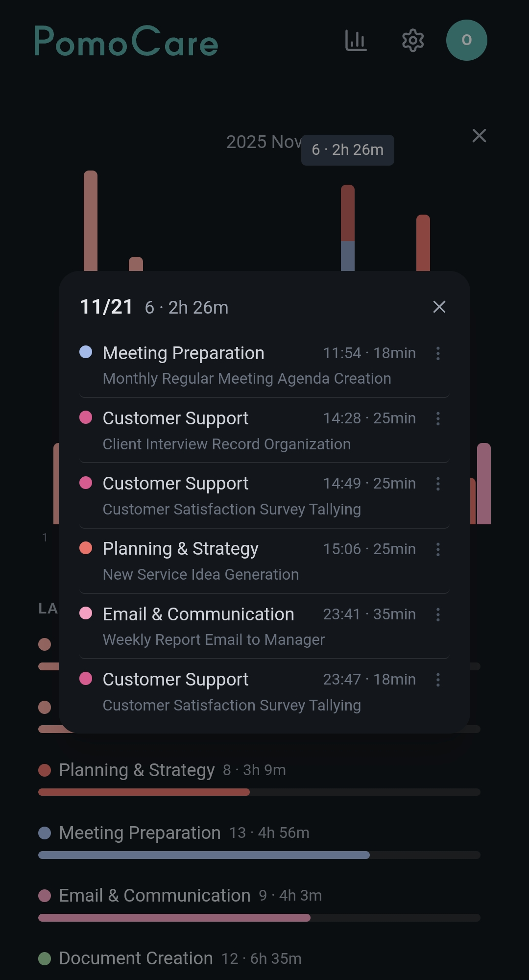Open the settings gear icon

pos(413,41)
